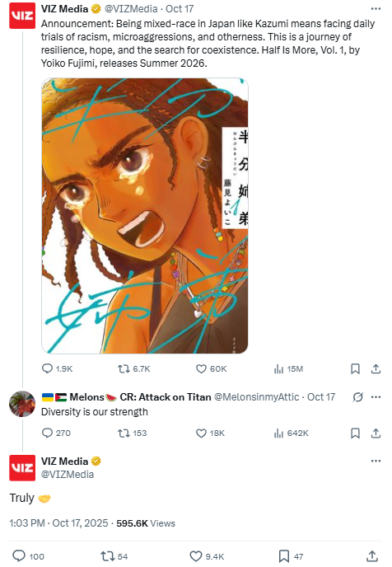Like the VIZ Media announcement tweet
The image size is (392, 567).
(x=211, y=369)
